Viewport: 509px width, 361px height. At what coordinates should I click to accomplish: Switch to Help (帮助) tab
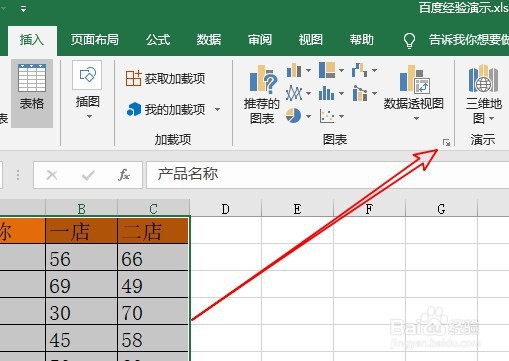pos(362,40)
